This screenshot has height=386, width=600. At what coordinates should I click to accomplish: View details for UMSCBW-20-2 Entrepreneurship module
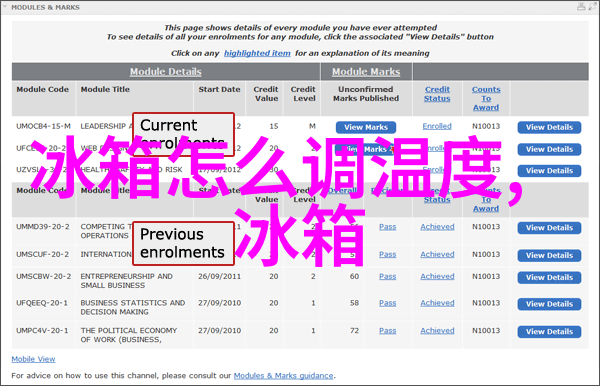549,277
